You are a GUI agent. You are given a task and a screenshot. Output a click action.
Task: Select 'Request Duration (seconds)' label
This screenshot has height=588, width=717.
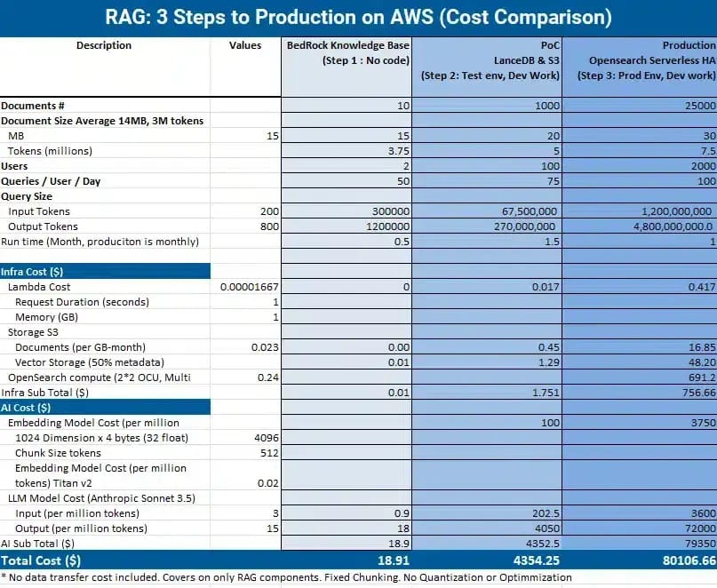click(x=82, y=302)
